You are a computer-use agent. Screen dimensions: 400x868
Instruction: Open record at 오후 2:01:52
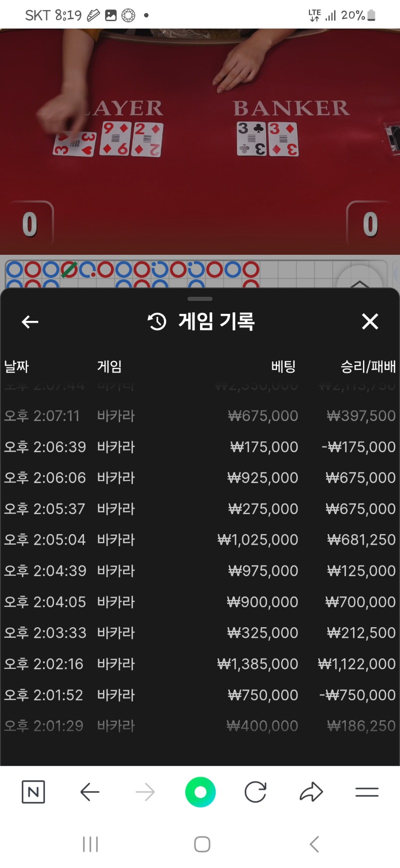[x=200, y=695]
